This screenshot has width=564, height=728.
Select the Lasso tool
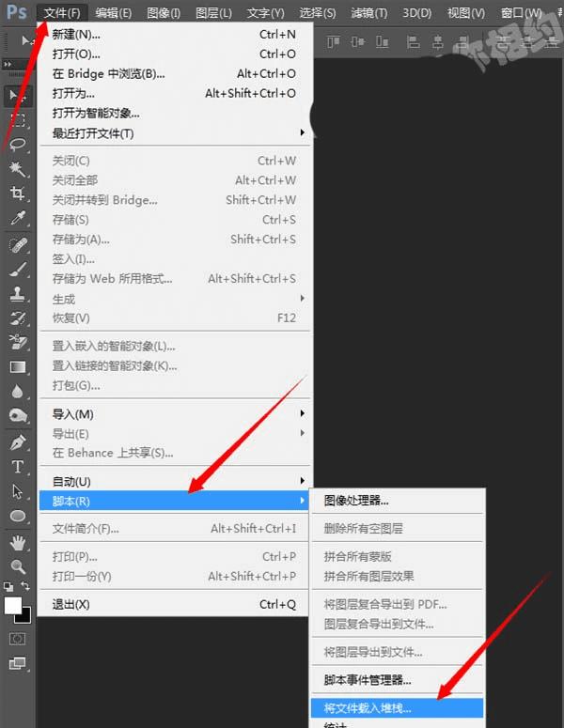click(18, 145)
